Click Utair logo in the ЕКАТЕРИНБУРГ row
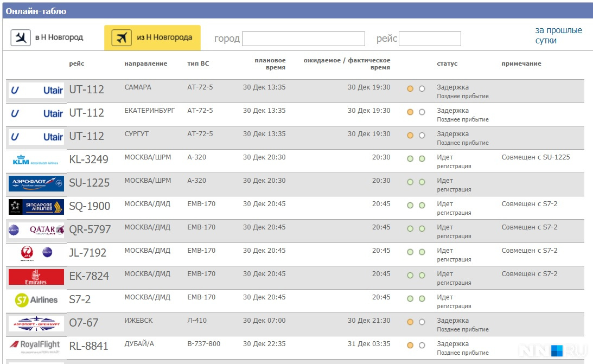The image size is (593, 364). click(x=36, y=114)
